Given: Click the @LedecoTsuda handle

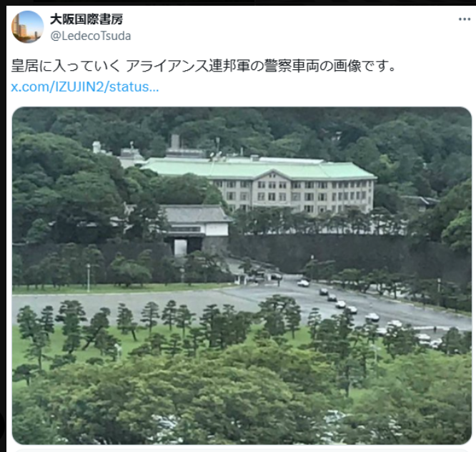Looking at the screenshot, I should pos(91,36).
